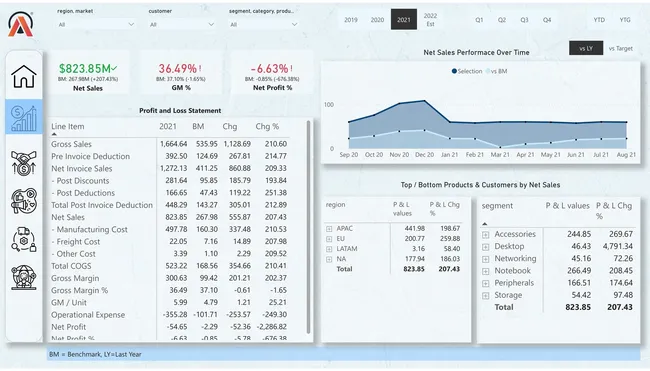Open the Sales handshake icon
Viewport: 650px width, 371px height.
tap(24, 163)
